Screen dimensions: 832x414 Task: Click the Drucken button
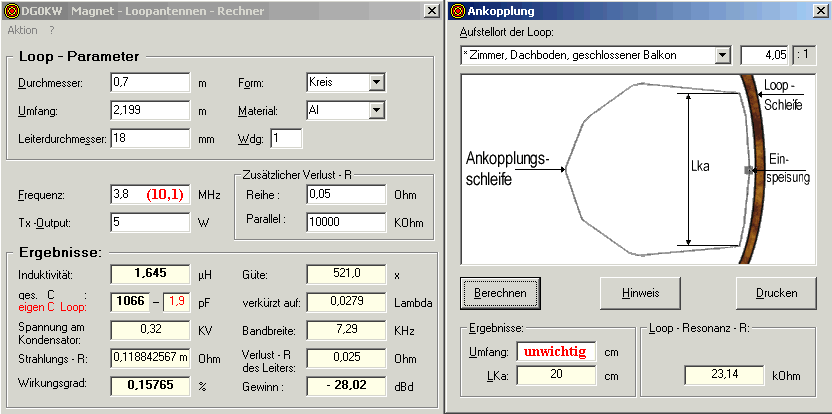point(776,293)
